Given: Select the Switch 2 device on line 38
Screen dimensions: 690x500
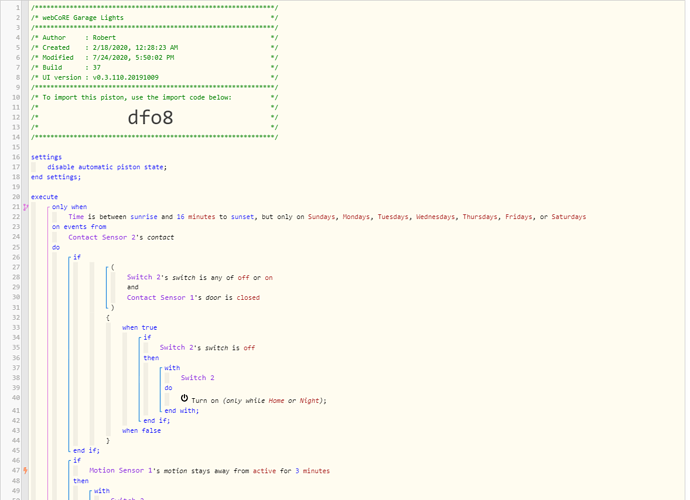Looking at the screenshot, I should [197, 378].
